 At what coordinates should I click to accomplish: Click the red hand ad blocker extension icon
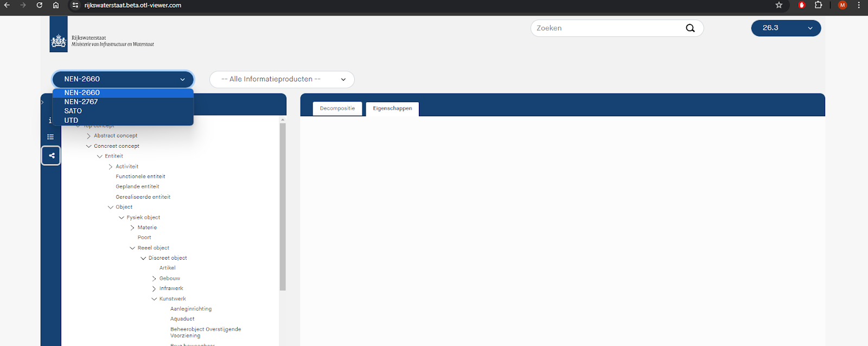pos(801,5)
